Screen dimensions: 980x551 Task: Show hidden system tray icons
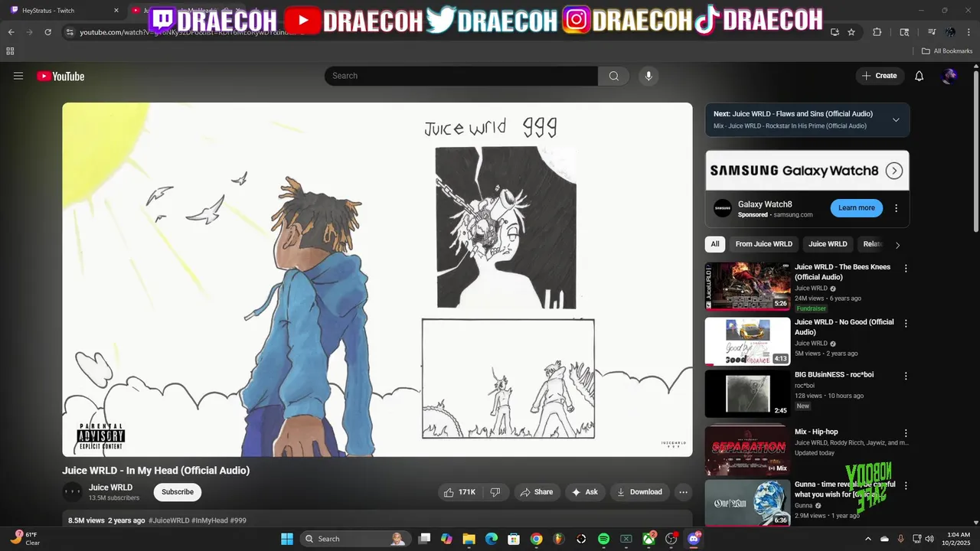tap(867, 539)
